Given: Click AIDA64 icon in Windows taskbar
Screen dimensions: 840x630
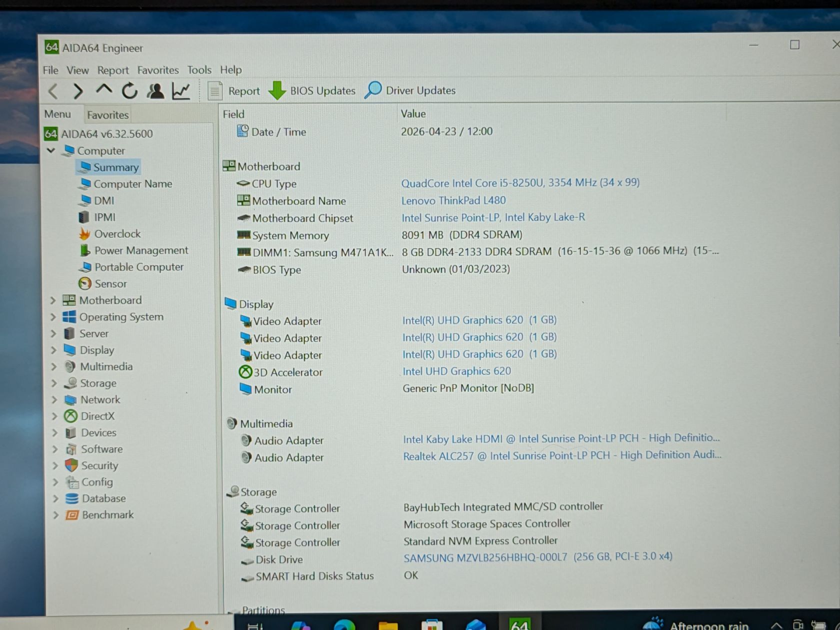Looking at the screenshot, I should (x=519, y=624).
